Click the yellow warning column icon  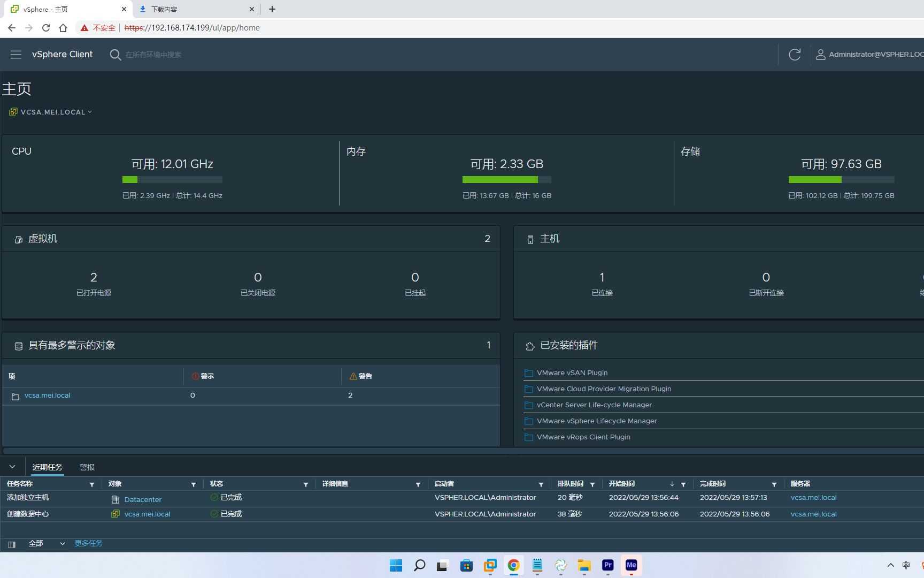click(x=353, y=376)
